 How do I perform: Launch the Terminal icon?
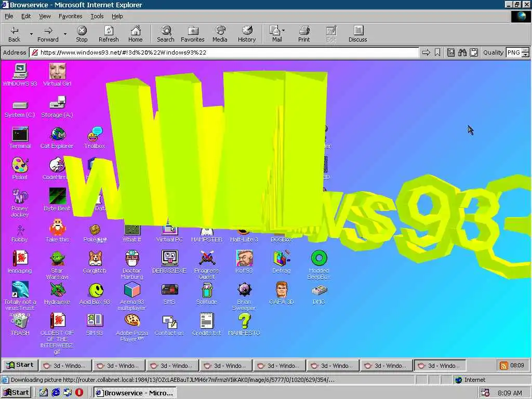point(20,138)
